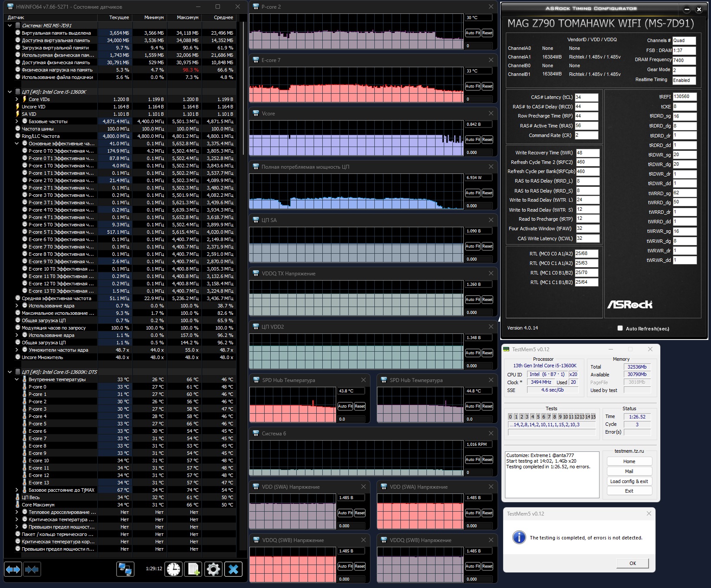Click the Mail button in TestMem5

click(x=629, y=471)
